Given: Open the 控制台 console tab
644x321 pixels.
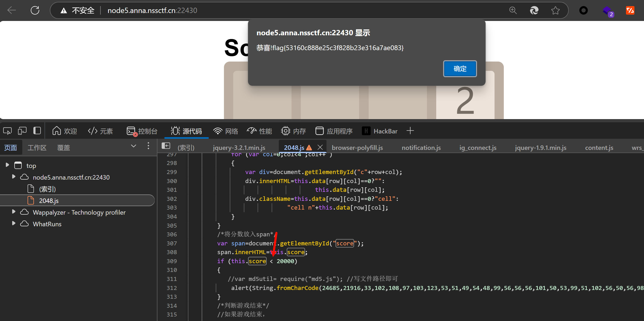Looking at the screenshot, I should click(x=142, y=131).
